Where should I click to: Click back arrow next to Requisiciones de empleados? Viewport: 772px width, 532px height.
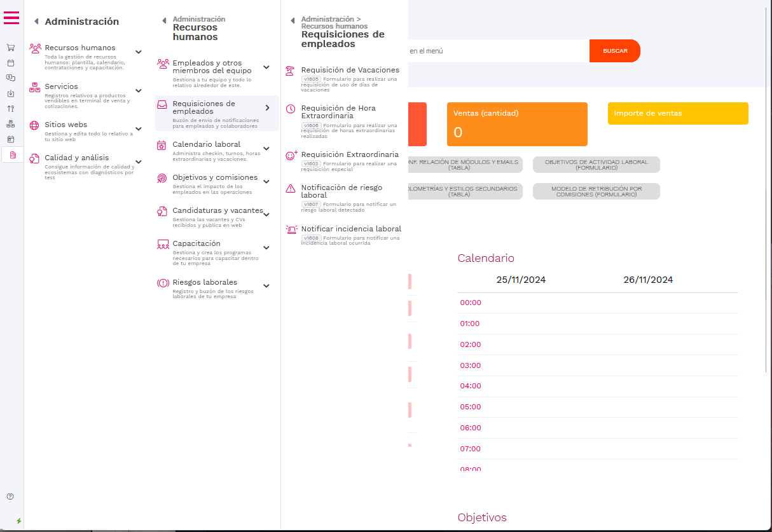(293, 21)
